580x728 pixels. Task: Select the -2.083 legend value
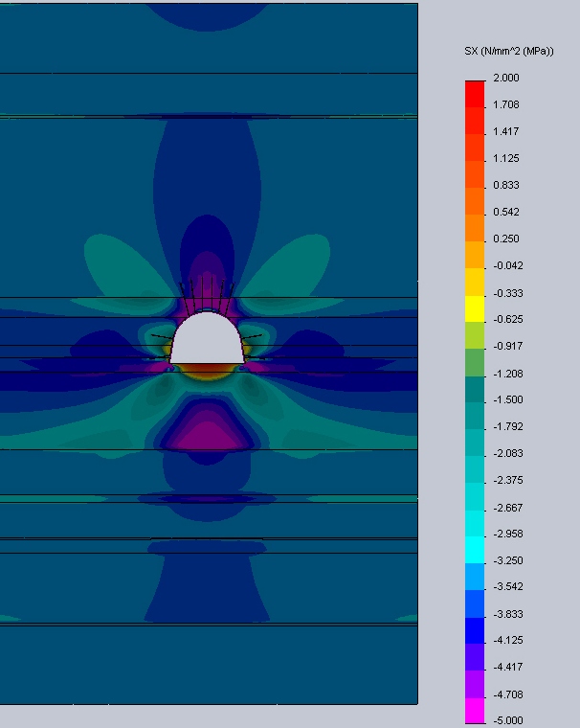click(x=508, y=453)
